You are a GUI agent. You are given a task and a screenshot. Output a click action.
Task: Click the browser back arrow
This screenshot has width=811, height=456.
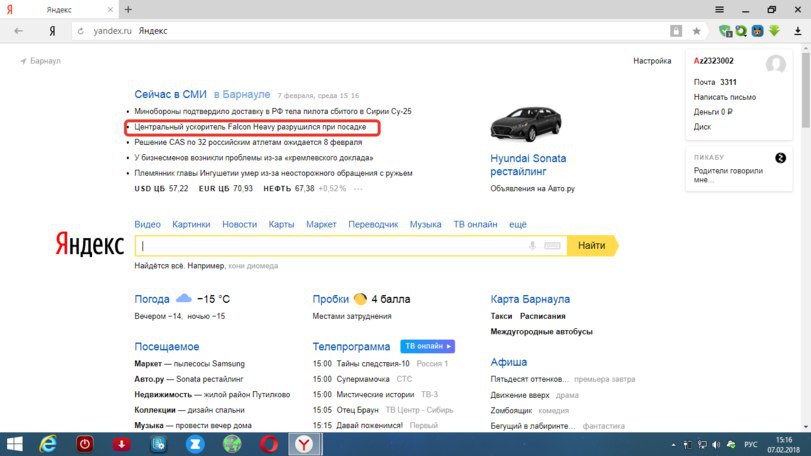(19, 31)
